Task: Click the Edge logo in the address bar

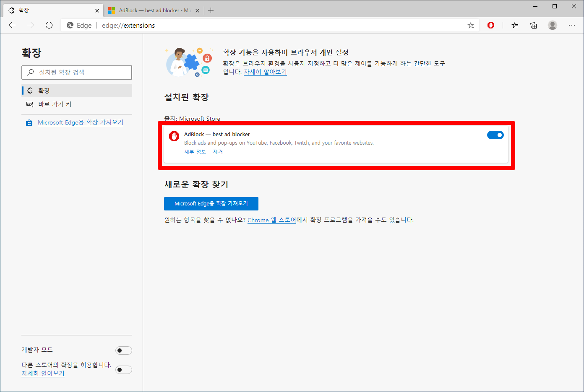Action: coord(70,26)
